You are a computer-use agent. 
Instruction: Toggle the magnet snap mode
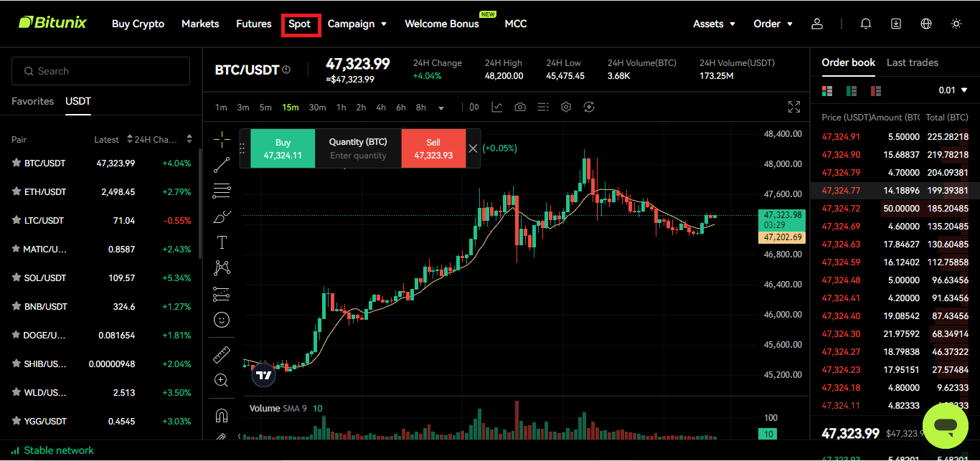click(222, 415)
